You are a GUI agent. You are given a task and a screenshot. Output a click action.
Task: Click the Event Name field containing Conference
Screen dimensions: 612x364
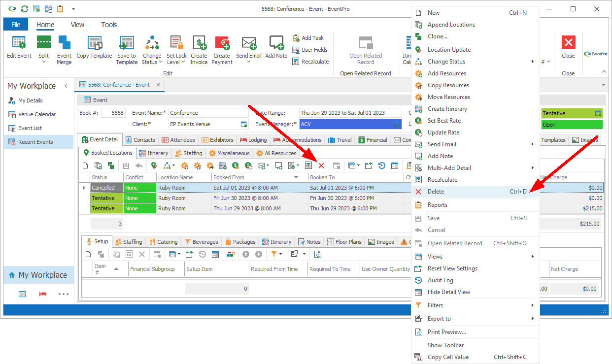point(208,113)
